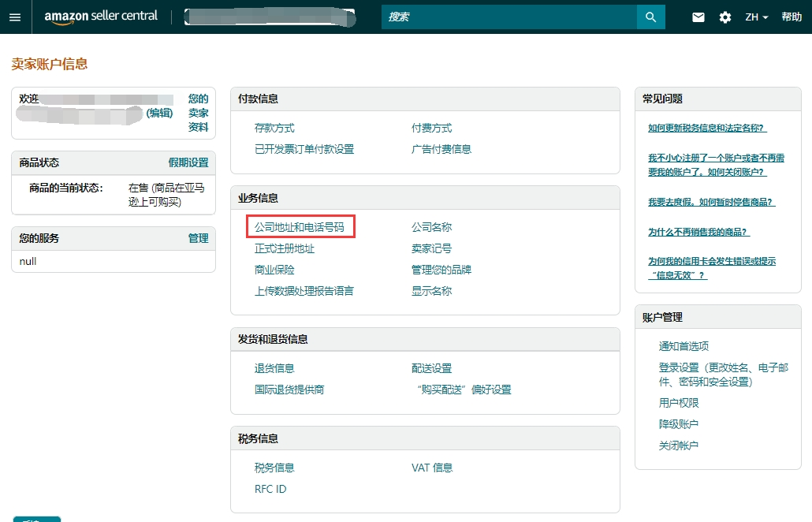812x522 pixels.
Task: Open the hamburger navigation menu
Action: [15, 17]
